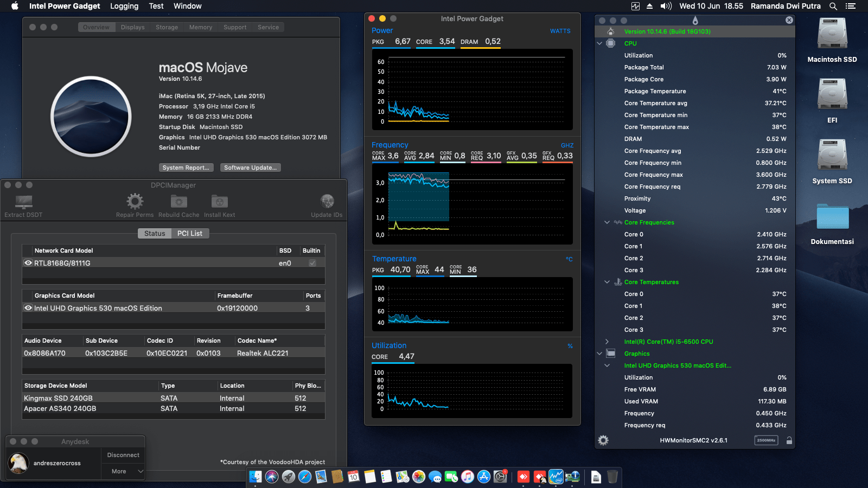Image resolution: width=868 pixels, height=488 pixels.
Task: Click the 2500MHz frequency control in HWMonitorSMC2
Action: (x=765, y=440)
